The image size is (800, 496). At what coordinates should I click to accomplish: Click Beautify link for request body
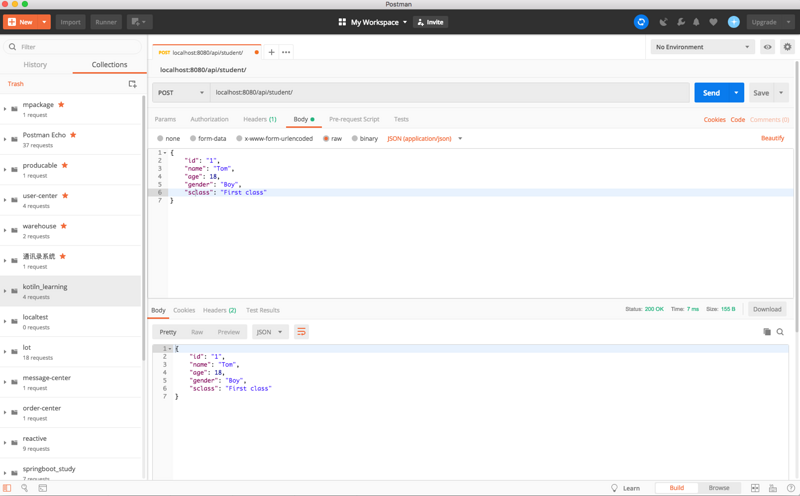tap(772, 138)
